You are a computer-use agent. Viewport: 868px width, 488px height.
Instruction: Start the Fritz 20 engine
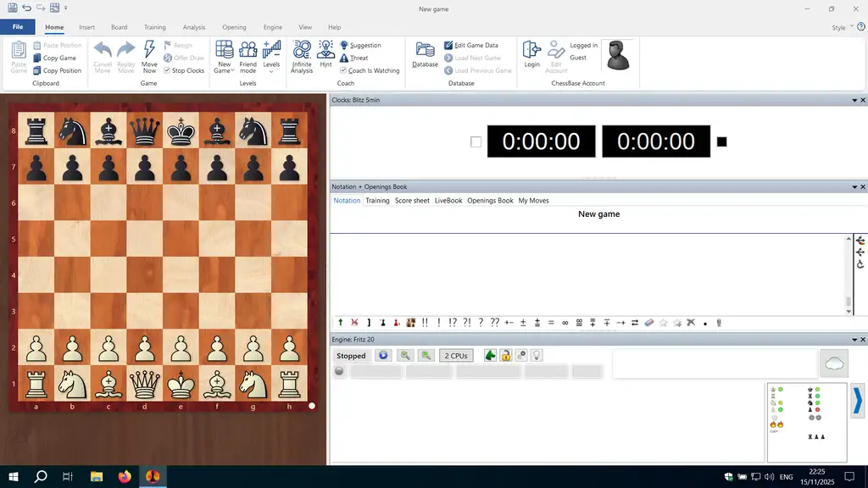point(383,356)
